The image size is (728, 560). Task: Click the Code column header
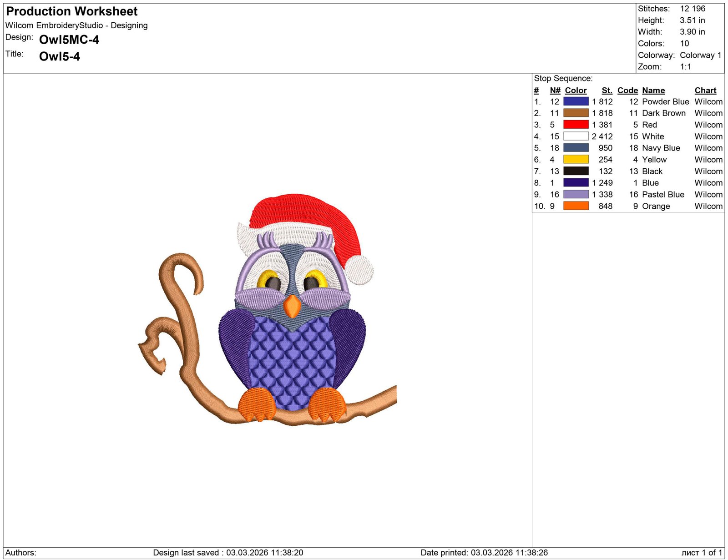tap(627, 91)
